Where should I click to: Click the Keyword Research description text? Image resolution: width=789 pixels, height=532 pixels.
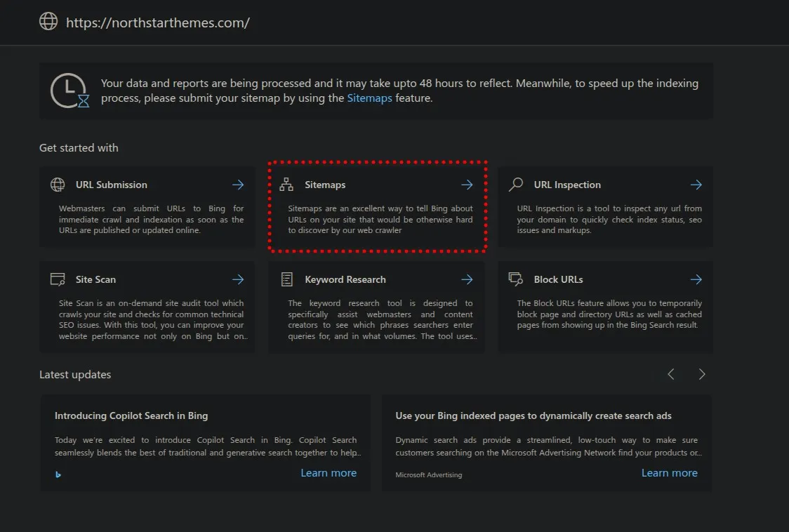pos(382,319)
